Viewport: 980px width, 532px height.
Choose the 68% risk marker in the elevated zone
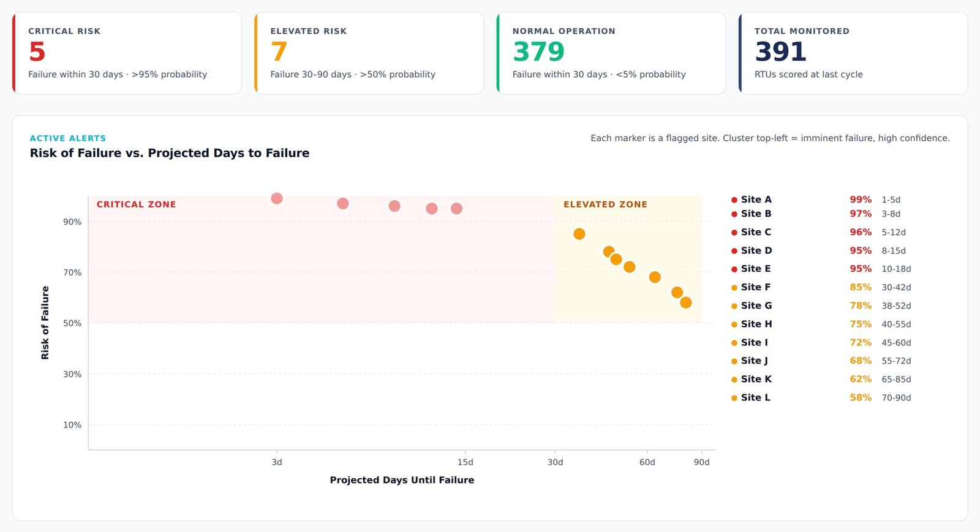tap(655, 277)
